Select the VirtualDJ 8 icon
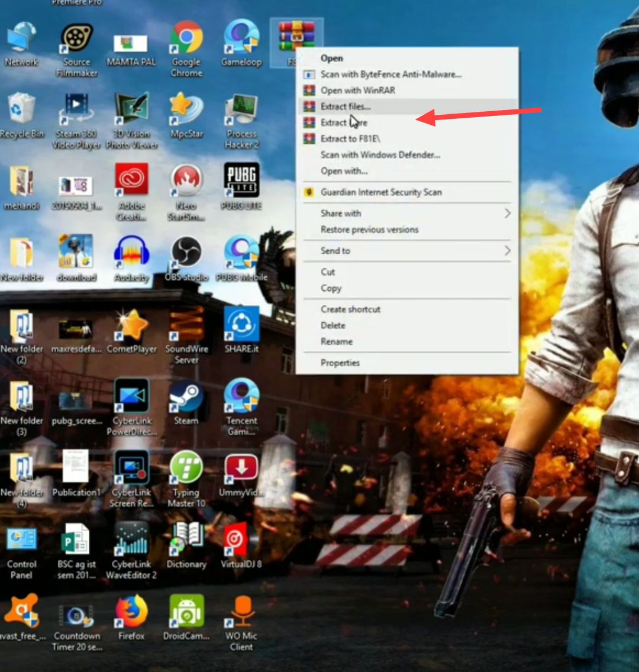The height and width of the screenshot is (672, 639). tap(241, 546)
